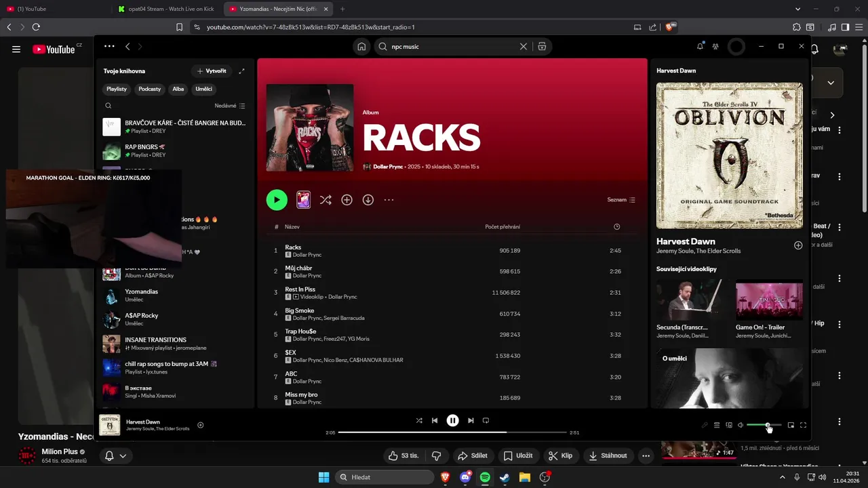Image resolution: width=868 pixels, height=488 pixels.
Task: Toggle shuffle for RACKS album
Action: pyautogui.click(x=325, y=200)
